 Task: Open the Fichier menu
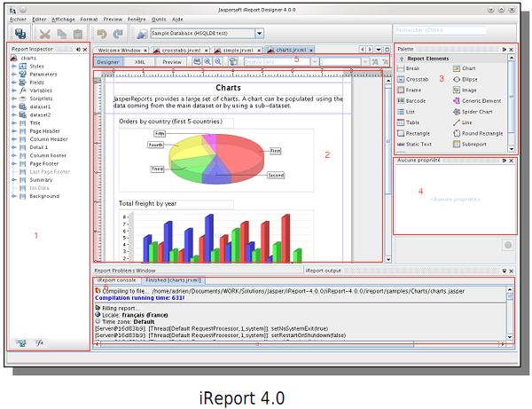(x=18, y=20)
